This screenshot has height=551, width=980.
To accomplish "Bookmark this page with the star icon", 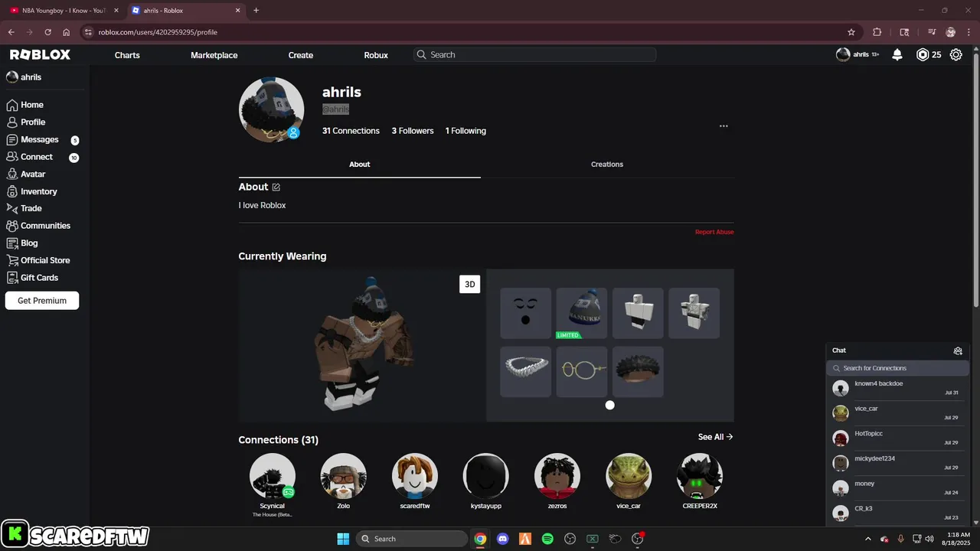I will (x=851, y=32).
